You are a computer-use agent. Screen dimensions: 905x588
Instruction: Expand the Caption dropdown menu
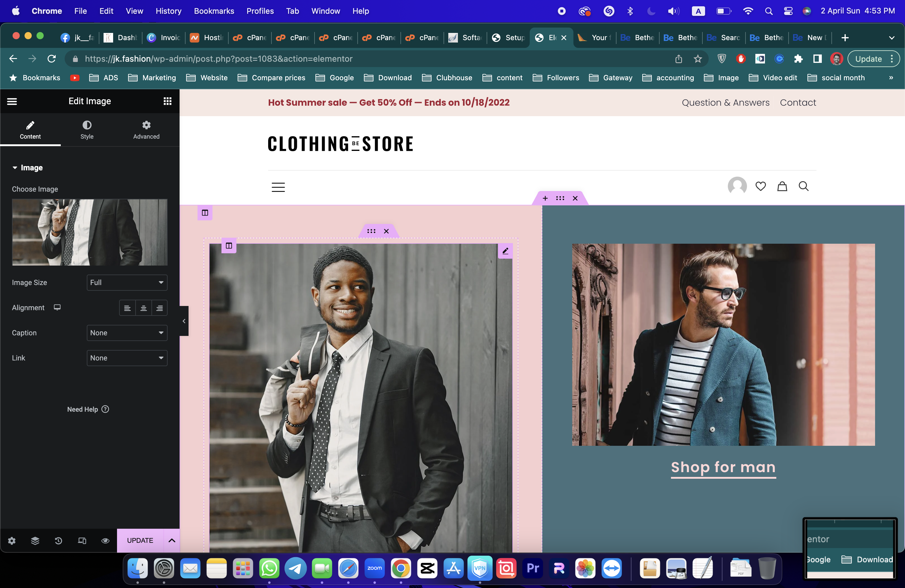click(x=127, y=333)
